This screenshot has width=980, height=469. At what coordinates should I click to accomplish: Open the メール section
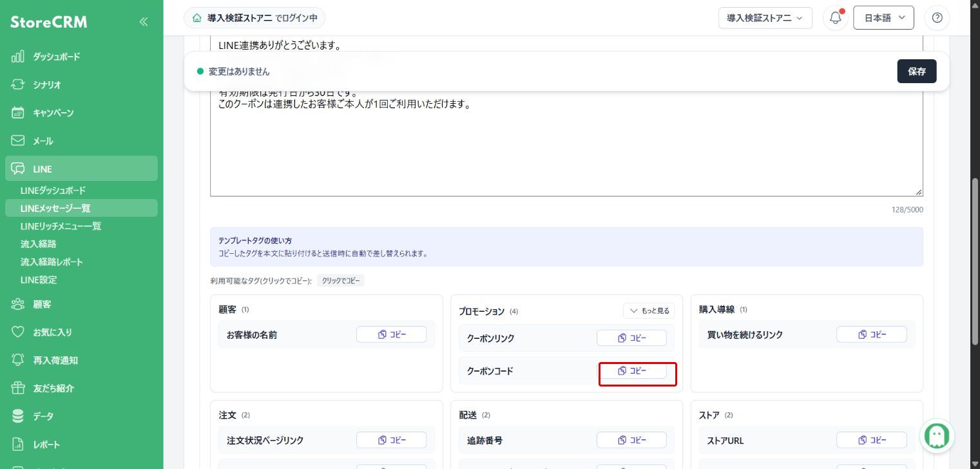coord(81,141)
